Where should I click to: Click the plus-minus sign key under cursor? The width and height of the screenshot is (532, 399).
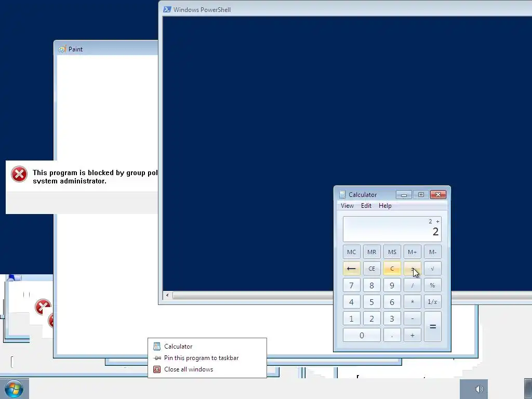tap(412, 269)
